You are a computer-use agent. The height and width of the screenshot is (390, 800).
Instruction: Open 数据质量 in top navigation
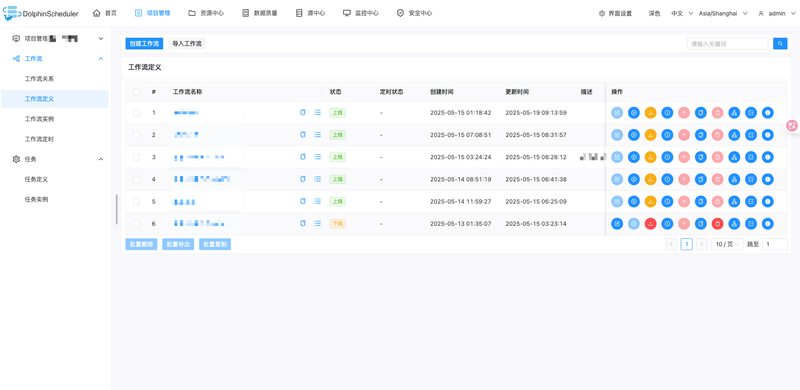[260, 14]
